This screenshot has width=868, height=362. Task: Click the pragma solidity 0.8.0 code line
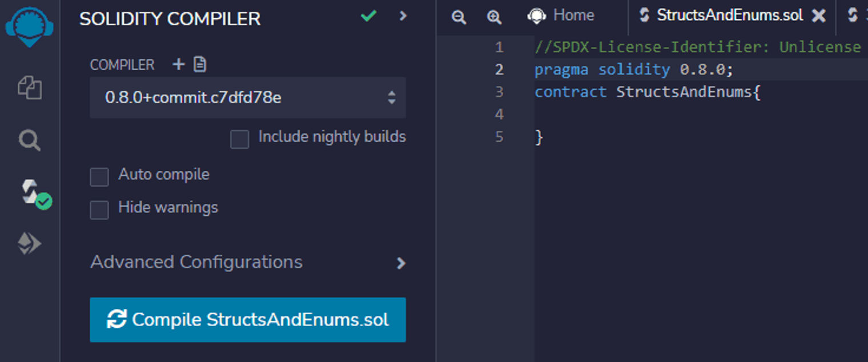(x=634, y=70)
